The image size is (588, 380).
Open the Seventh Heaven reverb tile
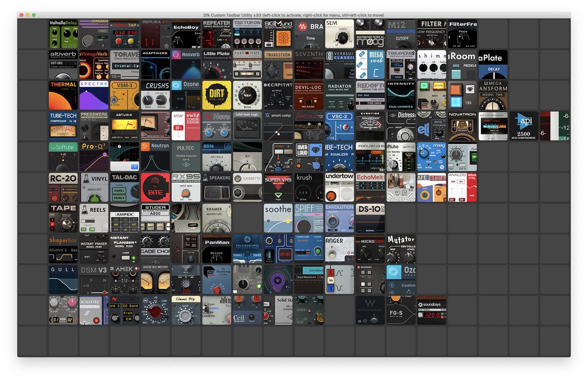(x=309, y=64)
